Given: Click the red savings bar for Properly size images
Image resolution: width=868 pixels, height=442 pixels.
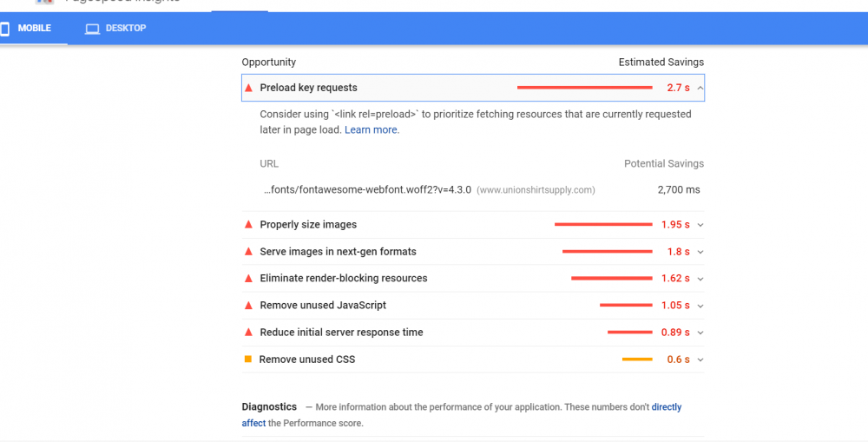Looking at the screenshot, I should [x=603, y=225].
